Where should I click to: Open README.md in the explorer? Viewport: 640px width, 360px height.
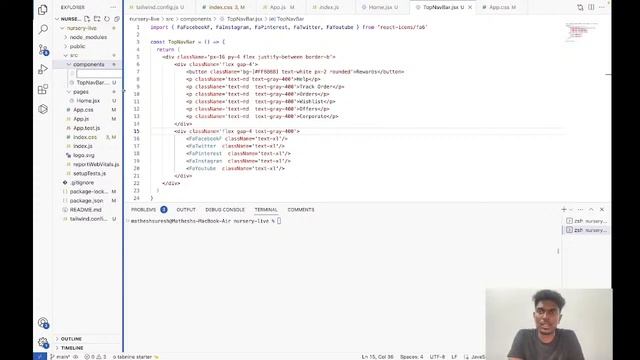(85, 210)
